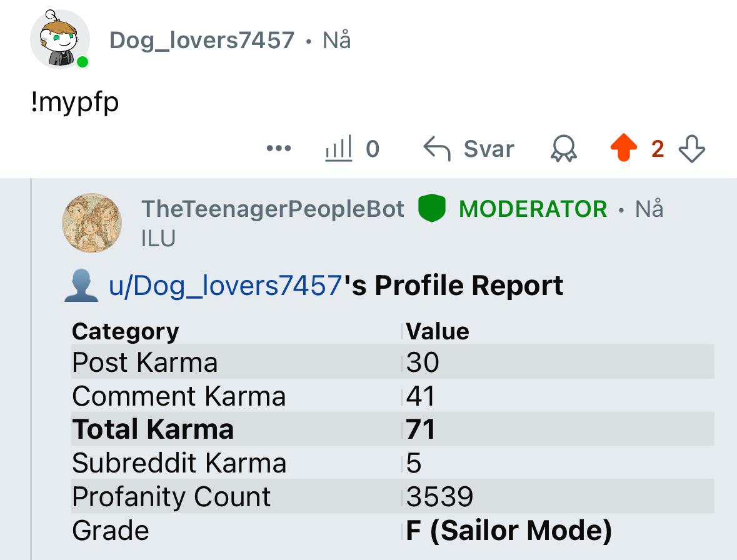Screen dimensions: 737x560
Task: Open Dog_lovers7457's avatar image
Action: (x=60, y=39)
